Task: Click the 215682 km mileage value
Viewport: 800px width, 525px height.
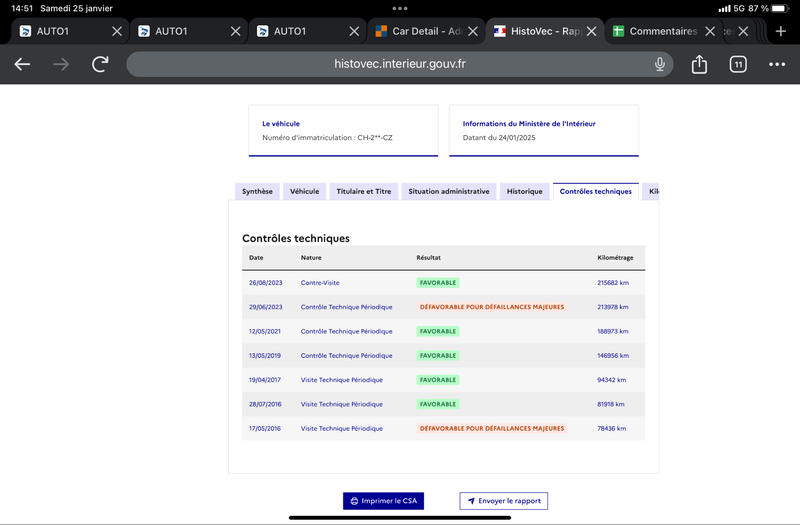Action: point(613,283)
